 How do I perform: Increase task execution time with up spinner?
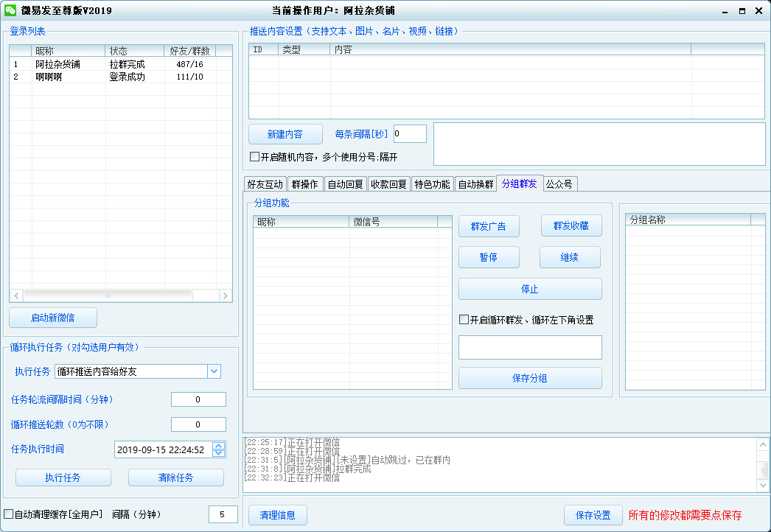point(219,446)
